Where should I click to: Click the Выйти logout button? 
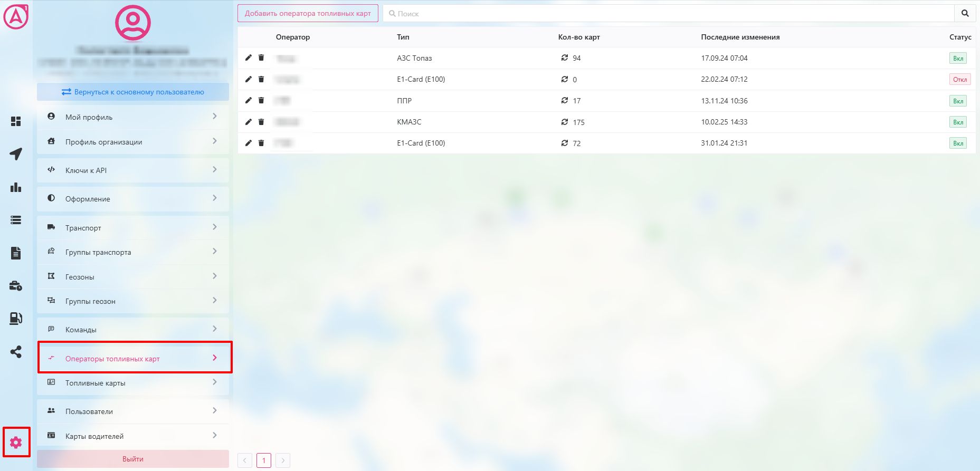(133, 459)
